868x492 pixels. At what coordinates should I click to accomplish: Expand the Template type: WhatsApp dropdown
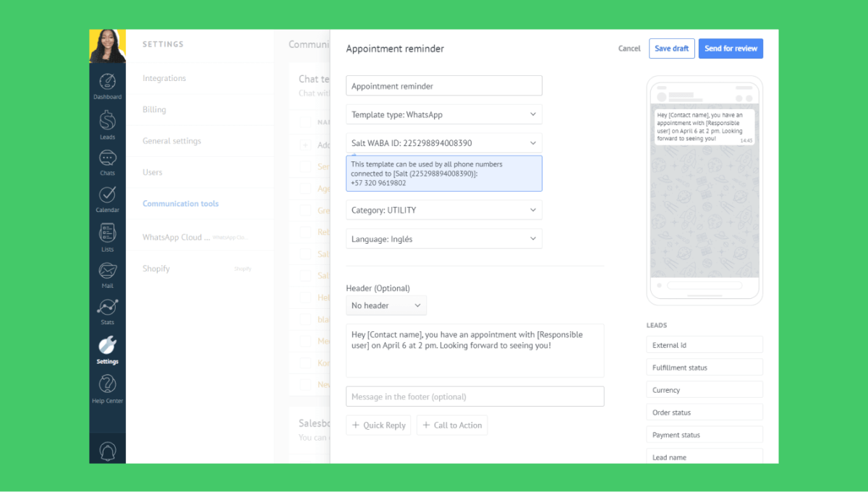tap(444, 114)
